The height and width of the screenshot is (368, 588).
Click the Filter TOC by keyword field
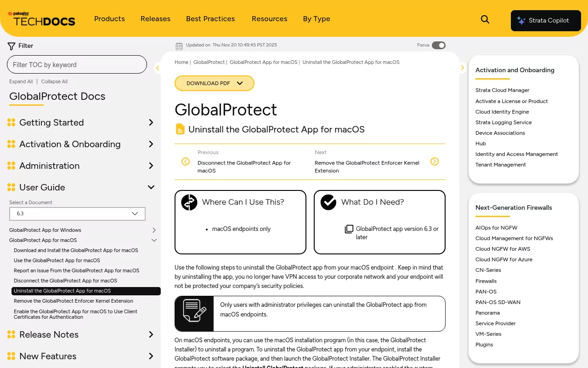[77, 64]
